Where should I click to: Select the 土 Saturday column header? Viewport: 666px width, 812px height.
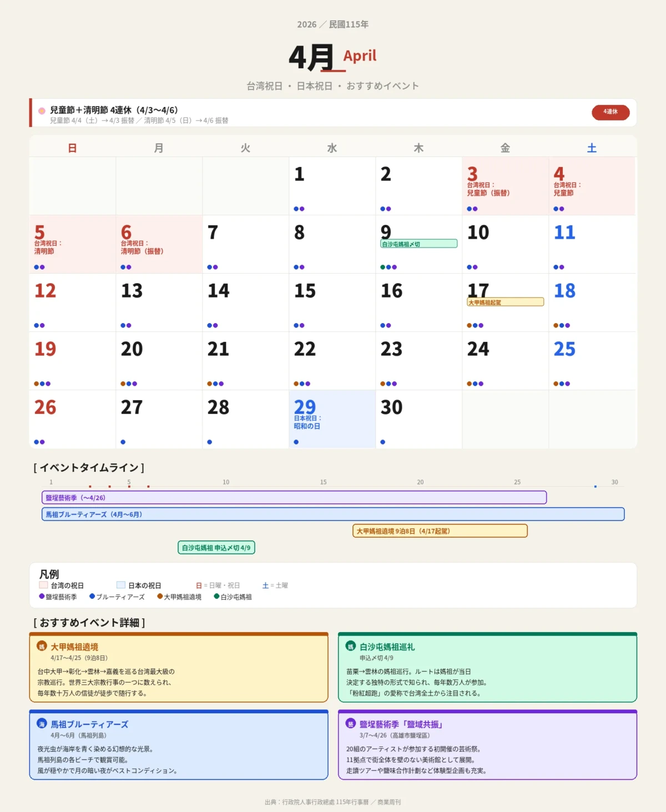point(592,148)
